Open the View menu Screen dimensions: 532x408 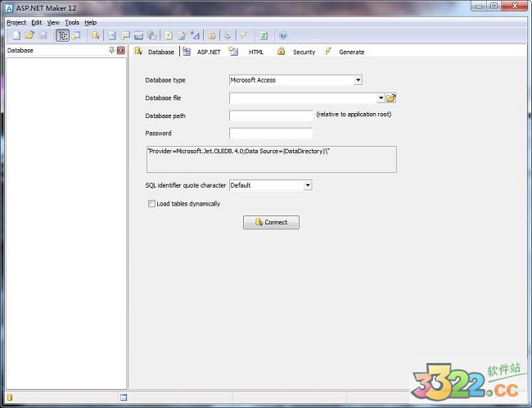pyautogui.click(x=53, y=22)
